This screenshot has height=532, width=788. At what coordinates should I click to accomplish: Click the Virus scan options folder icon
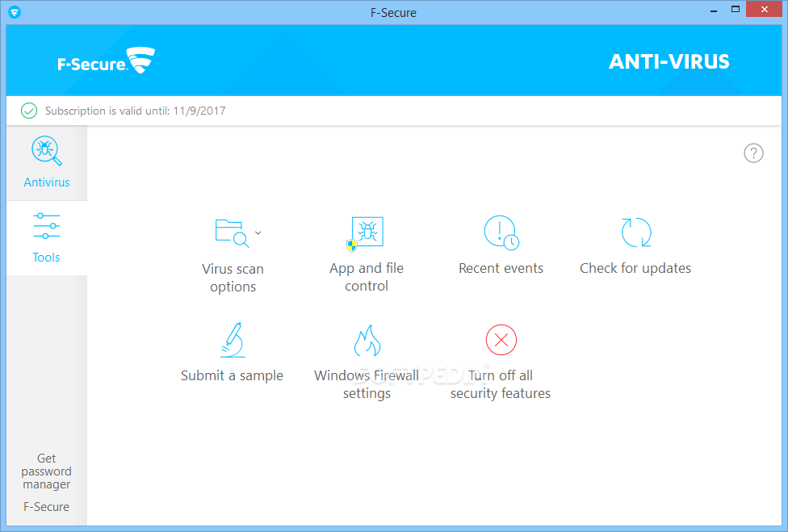coord(232,233)
